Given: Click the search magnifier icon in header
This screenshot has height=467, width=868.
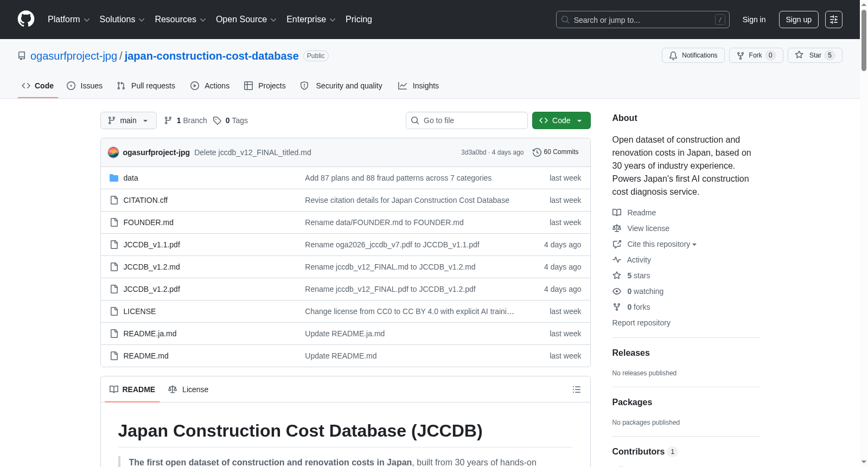Looking at the screenshot, I should tap(565, 20).
